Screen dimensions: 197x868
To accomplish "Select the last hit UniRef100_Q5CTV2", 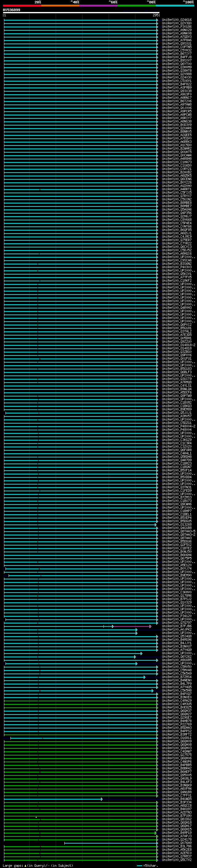I will tap(177, 860).
